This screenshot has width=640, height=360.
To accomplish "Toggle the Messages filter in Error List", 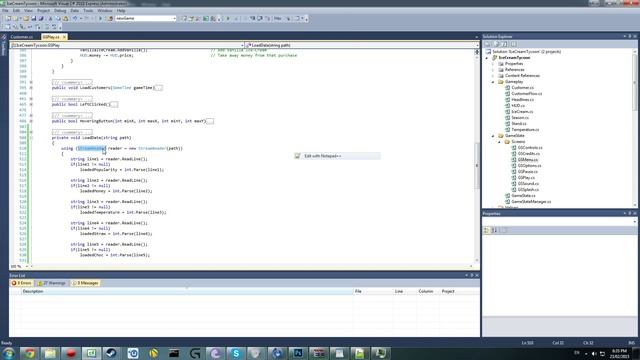I will click(x=85, y=283).
